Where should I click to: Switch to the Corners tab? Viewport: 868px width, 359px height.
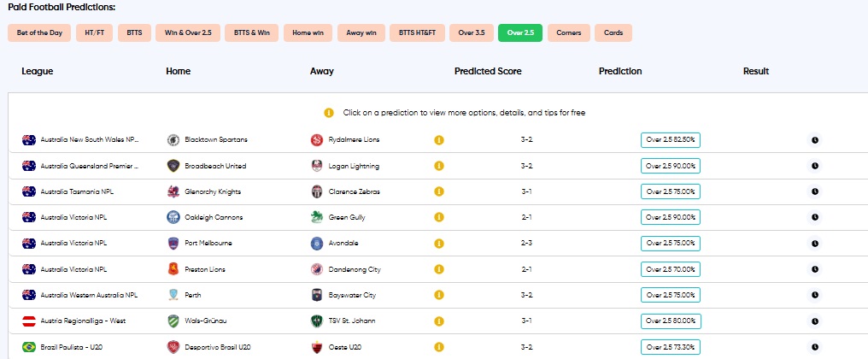click(x=569, y=32)
